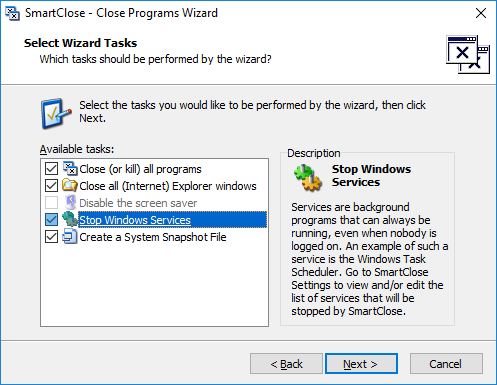Select Create a System Snapshot File entry
The height and width of the screenshot is (385, 497).
click(x=153, y=237)
